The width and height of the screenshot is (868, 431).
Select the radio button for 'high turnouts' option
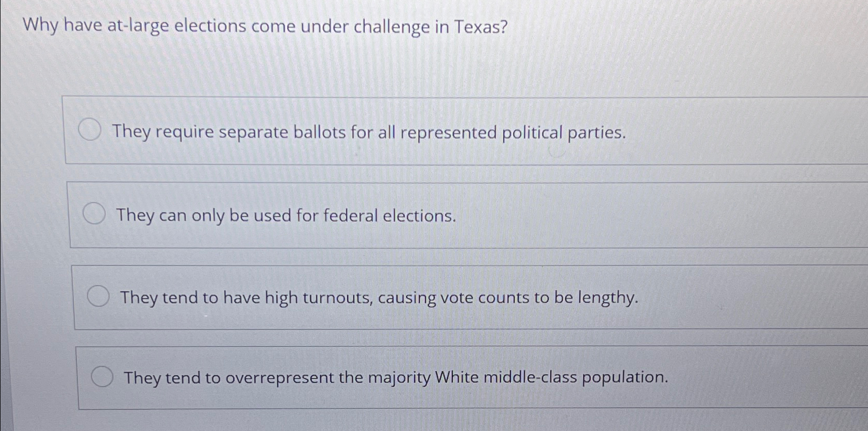[99, 296]
